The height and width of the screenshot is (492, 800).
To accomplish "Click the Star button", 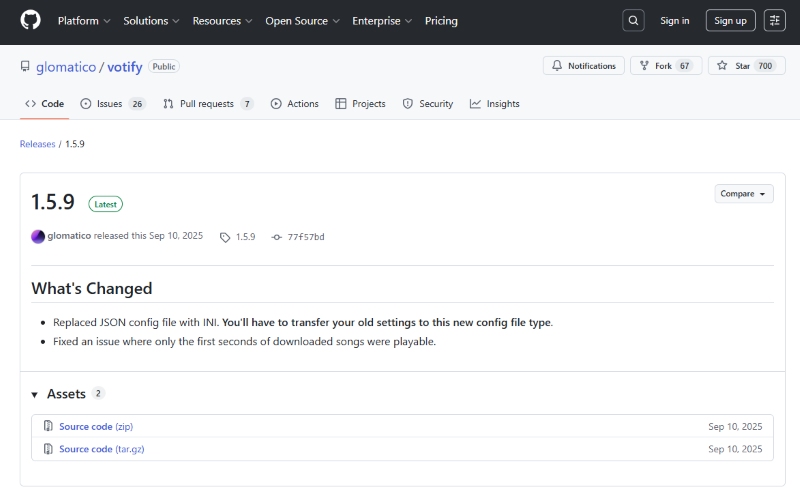I will [746, 66].
